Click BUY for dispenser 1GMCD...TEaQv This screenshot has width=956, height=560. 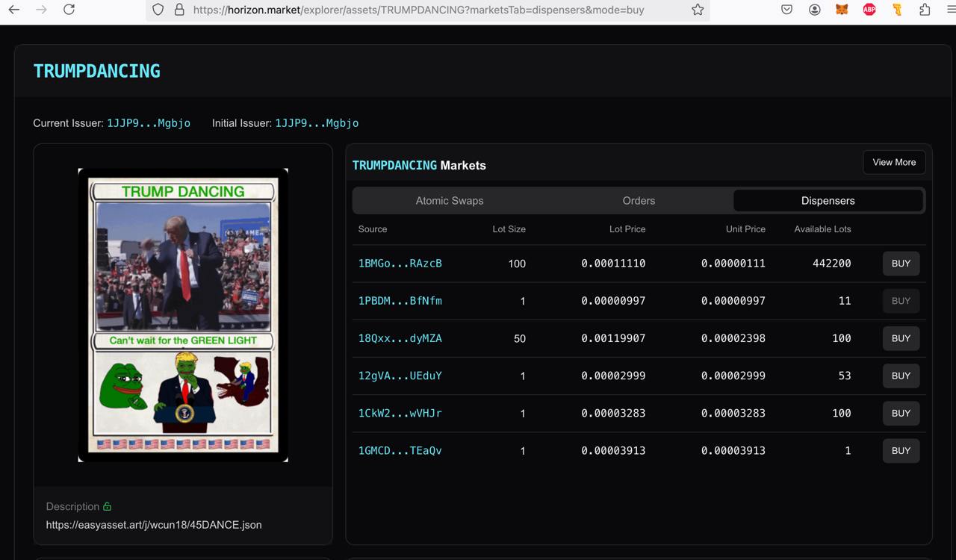901,450
